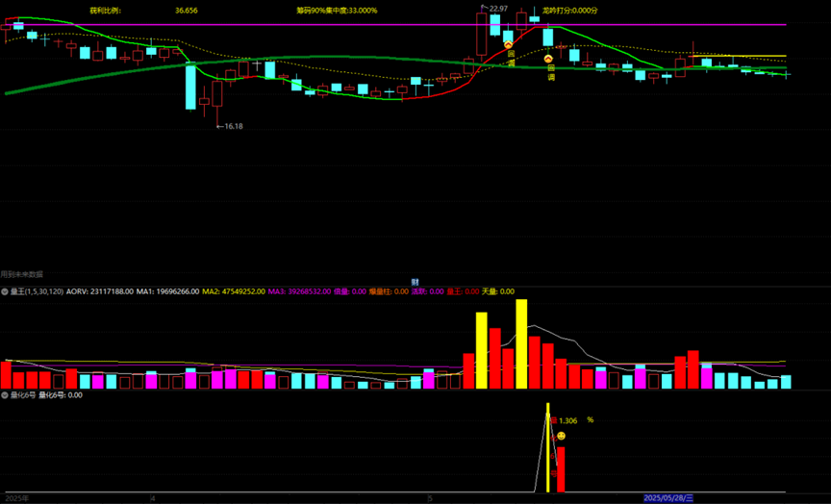Viewport: 831px width, 504px height.
Task: Click the 量化6号 indicator panel settings icon
Action: click(x=5, y=394)
